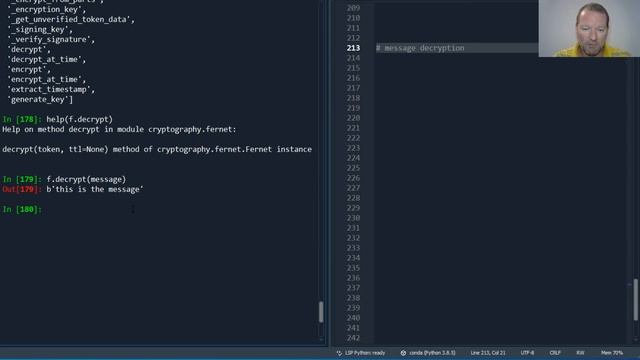Click the 'Line 213, Col 21' indicator
Image resolution: width=640 pixels, height=360 pixels.
pos(488,353)
